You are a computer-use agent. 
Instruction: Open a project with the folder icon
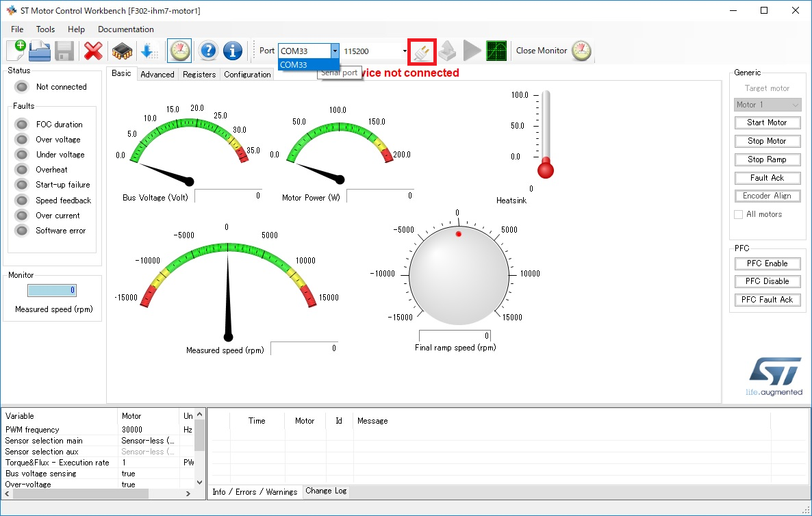pyautogui.click(x=40, y=51)
